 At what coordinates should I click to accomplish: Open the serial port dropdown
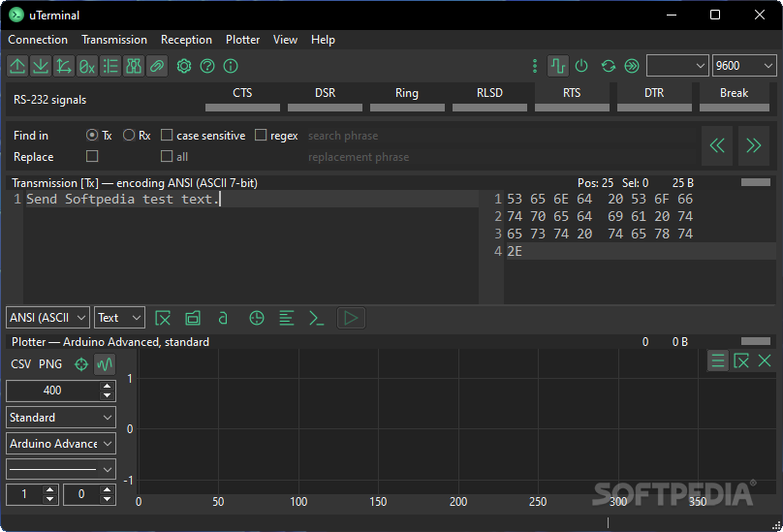click(x=677, y=66)
